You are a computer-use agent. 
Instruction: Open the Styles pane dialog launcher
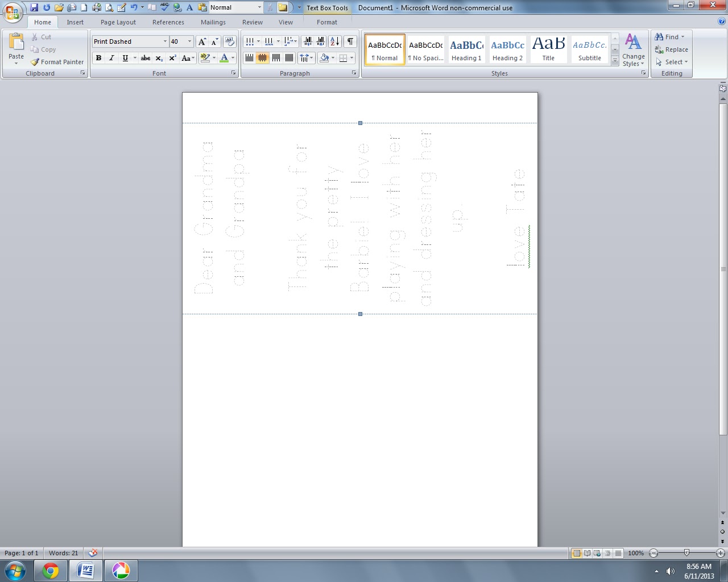[x=644, y=73]
